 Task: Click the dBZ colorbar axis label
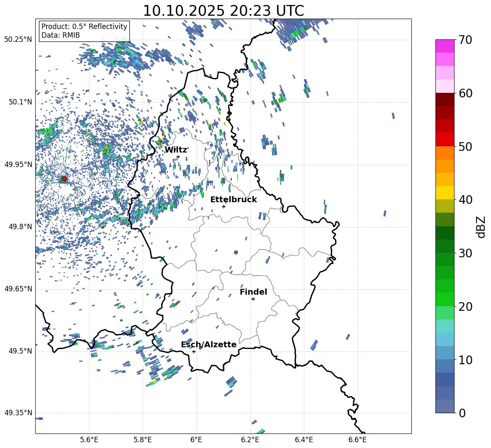[481, 227]
